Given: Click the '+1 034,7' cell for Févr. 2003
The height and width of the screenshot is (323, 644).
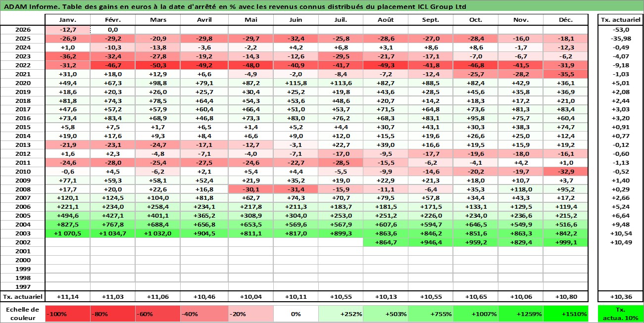Looking at the screenshot, I should click(113, 233).
